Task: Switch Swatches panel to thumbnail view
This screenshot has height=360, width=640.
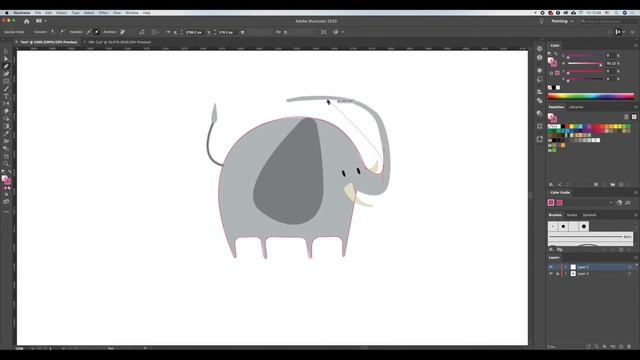Action: (634, 117)
